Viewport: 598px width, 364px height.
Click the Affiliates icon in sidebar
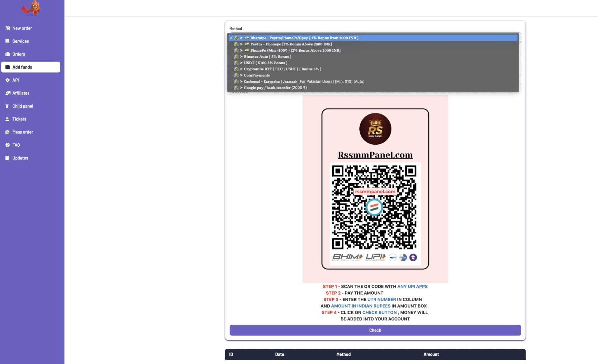pos(8,93)
